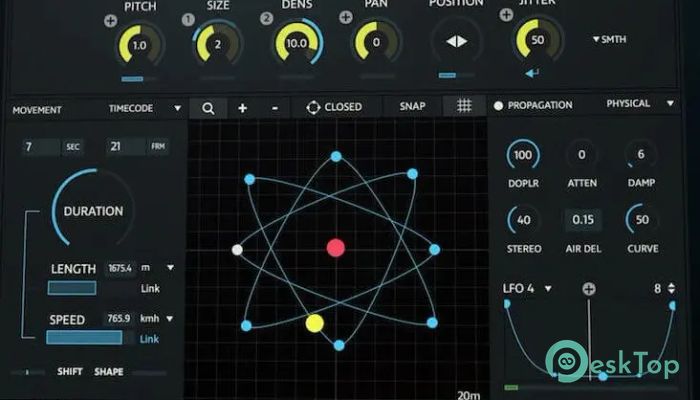Click the POSITION left-right arrows control
This screenshot has width=700, height=400.
pyautogui.click(x=456, y=42)
